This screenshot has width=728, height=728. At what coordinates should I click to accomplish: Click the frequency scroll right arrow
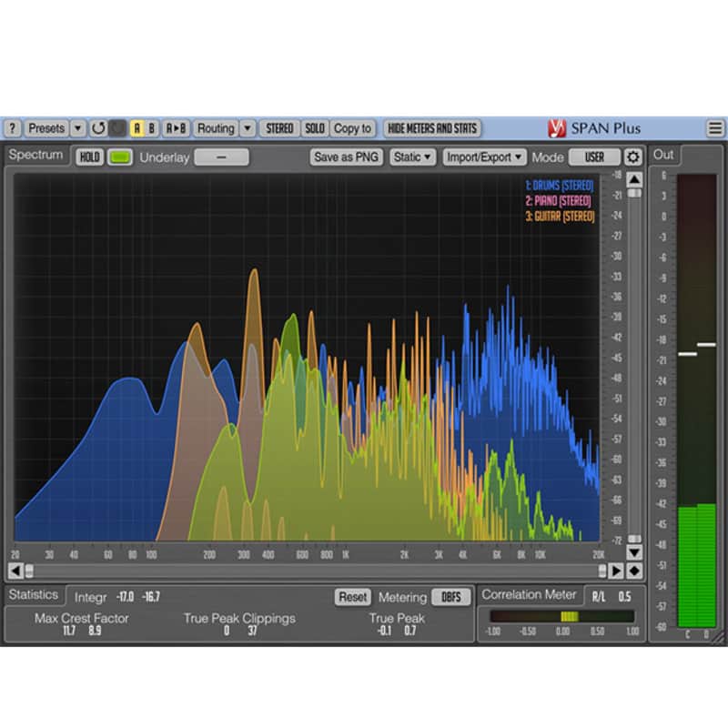(616, 571)
